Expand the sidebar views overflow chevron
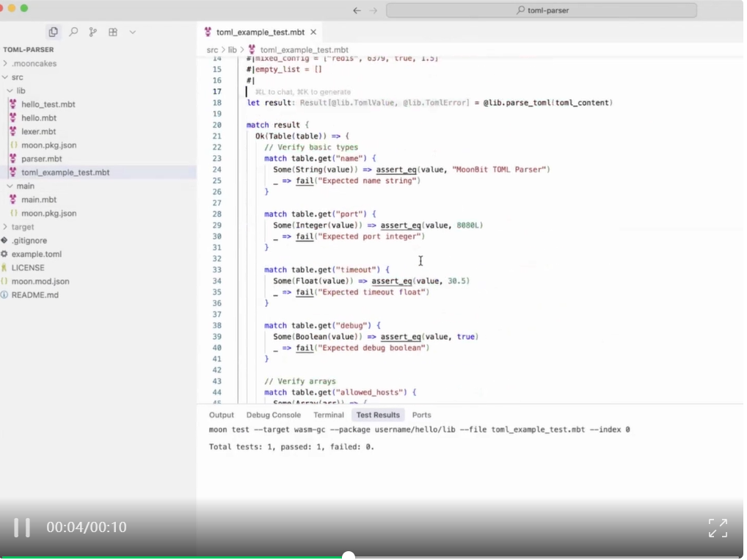This screenshot has height=560, width=747. tap(132, 32)
